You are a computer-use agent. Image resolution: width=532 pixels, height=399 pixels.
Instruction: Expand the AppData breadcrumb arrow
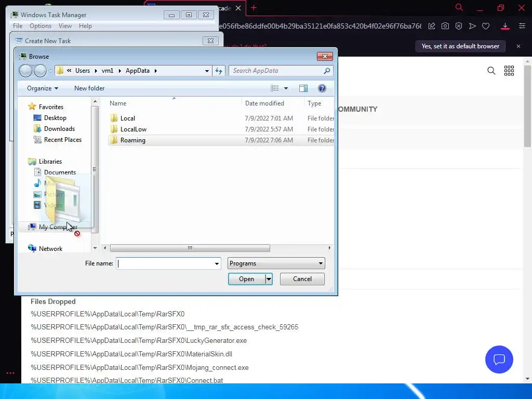coord(156,71)
